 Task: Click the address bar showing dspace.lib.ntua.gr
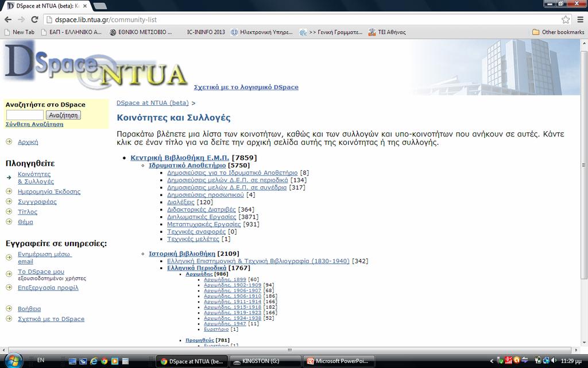[x=307, y=20]
